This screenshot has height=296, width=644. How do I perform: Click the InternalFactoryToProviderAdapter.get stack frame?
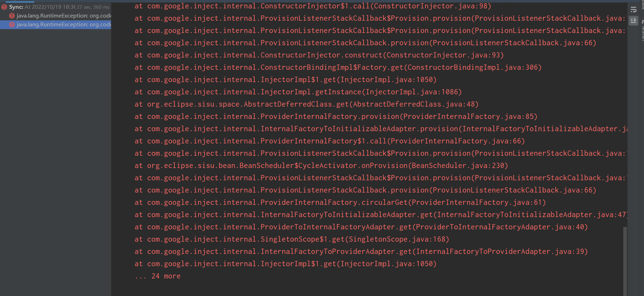pyautogui.click(x=361, y=251)
